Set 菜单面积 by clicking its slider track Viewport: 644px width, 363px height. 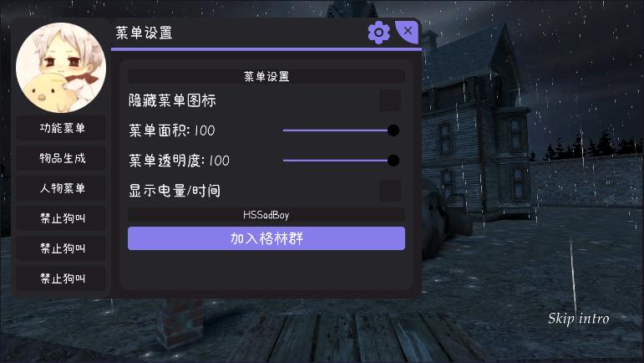tap(335, 130)
